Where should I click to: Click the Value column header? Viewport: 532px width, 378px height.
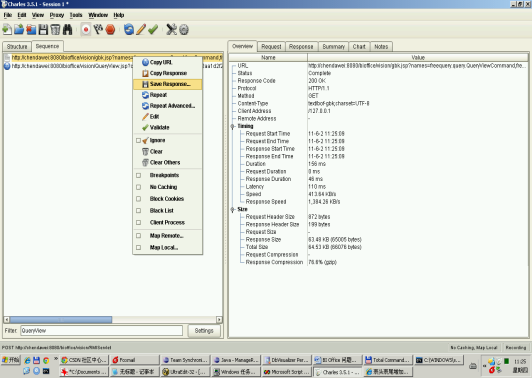418,58
